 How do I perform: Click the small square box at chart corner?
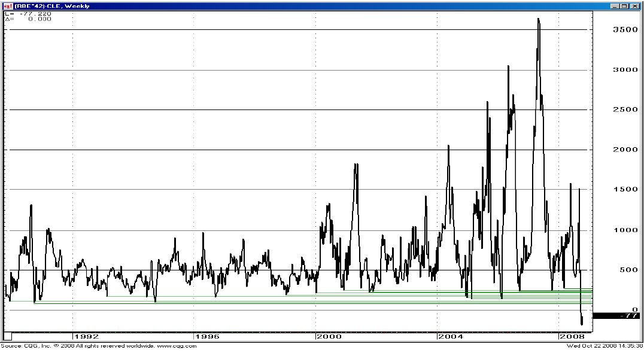[7, 337]
